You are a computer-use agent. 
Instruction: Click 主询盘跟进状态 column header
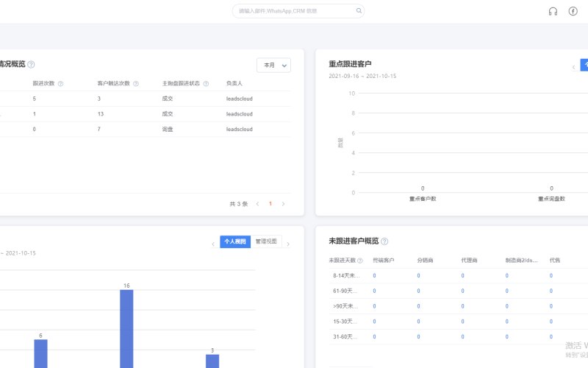[181, 83]
